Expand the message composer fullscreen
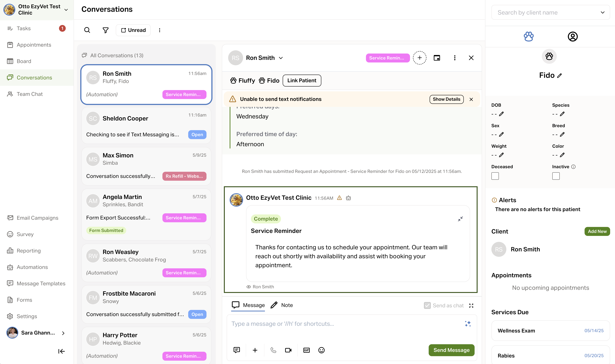The image size is (615, 364). [x=471, y=306]
